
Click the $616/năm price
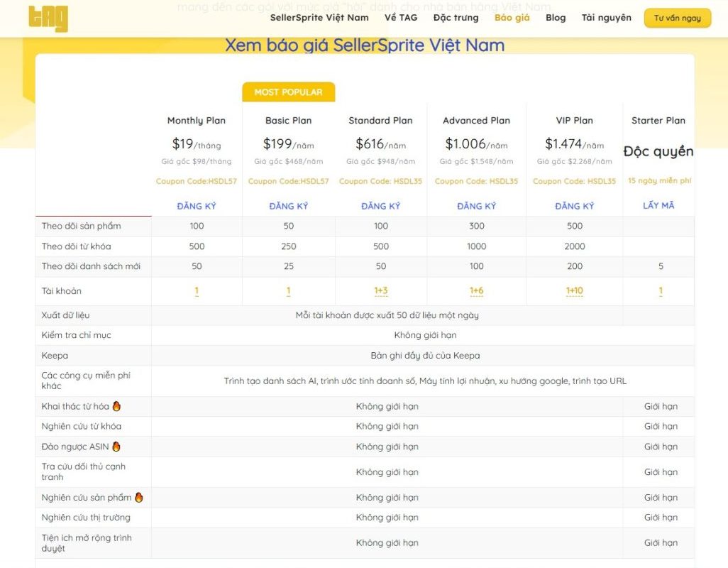click(381, 144)
